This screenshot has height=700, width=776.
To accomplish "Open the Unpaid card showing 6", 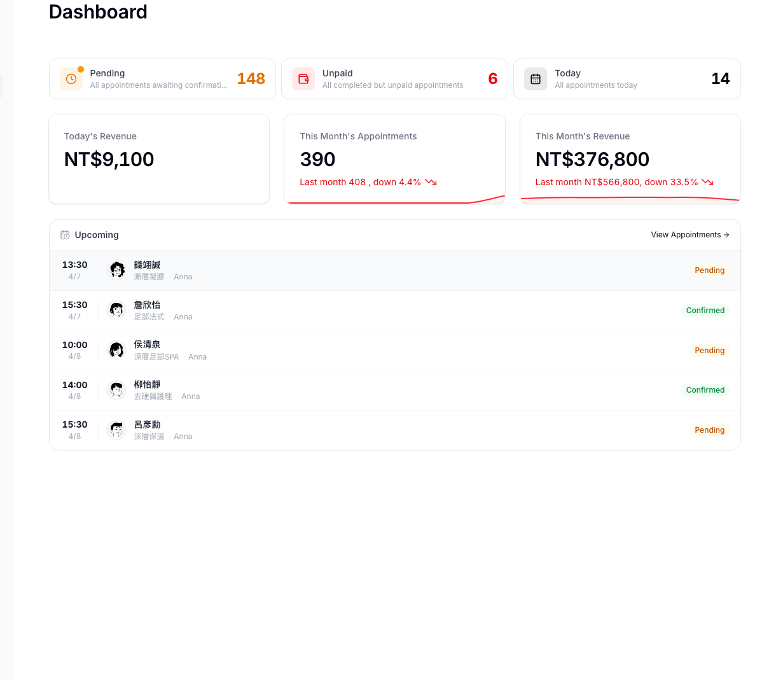I will coord(394,78).
